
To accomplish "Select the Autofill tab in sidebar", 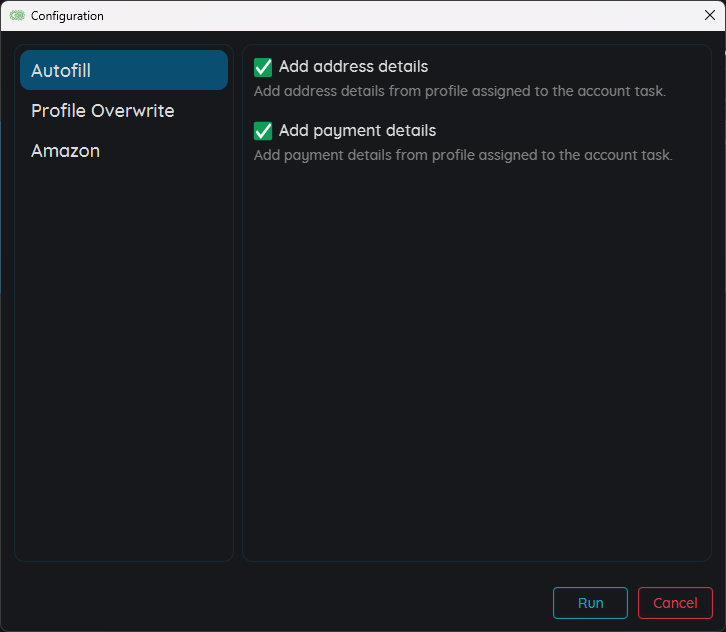I will pos(124,70).
